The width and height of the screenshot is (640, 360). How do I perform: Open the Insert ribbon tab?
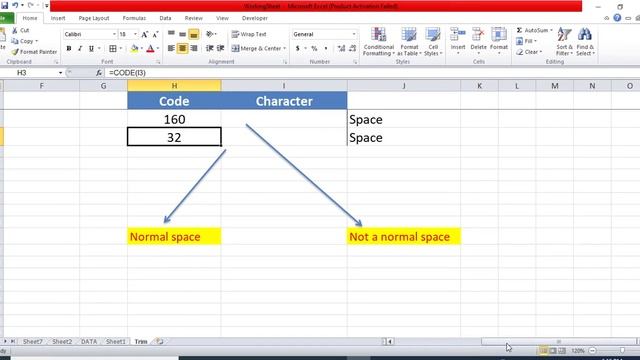point(58,18)
